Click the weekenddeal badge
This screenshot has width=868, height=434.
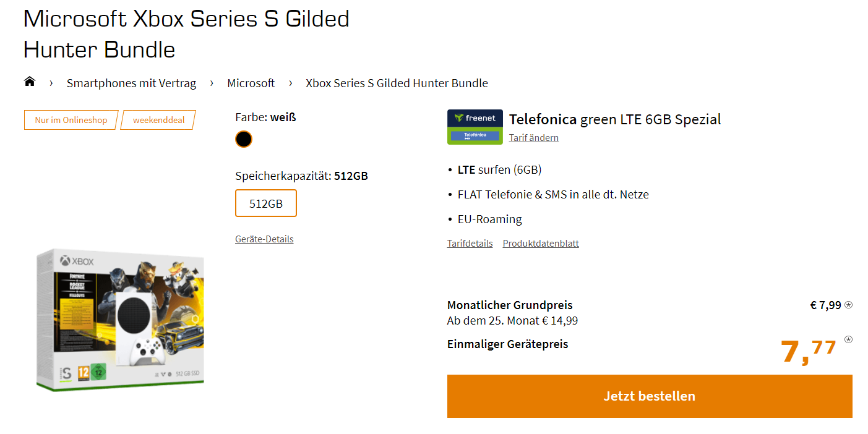[158, 120]
